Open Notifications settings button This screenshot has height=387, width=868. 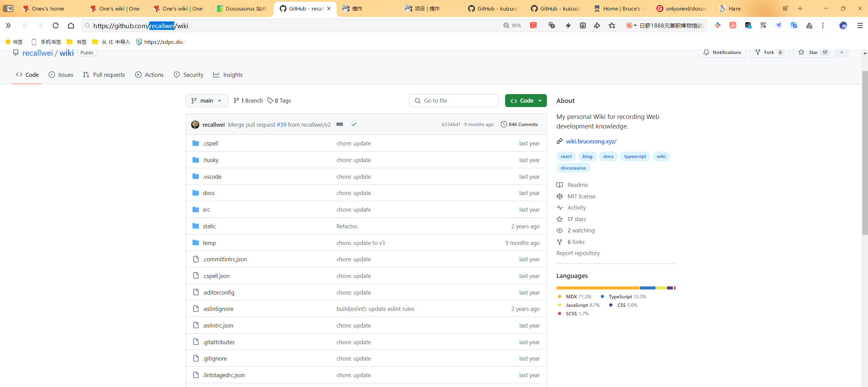(x=722, y=52)
